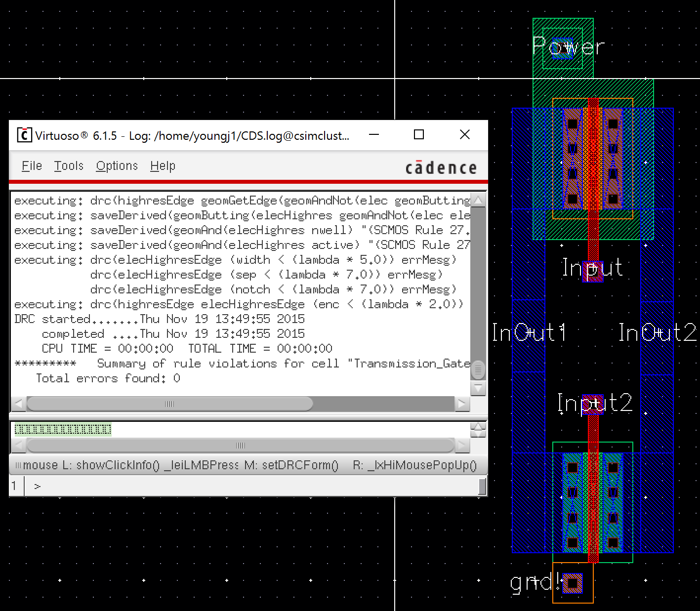
Task: Select the gnd! contact square in layout
Action: 572,583
